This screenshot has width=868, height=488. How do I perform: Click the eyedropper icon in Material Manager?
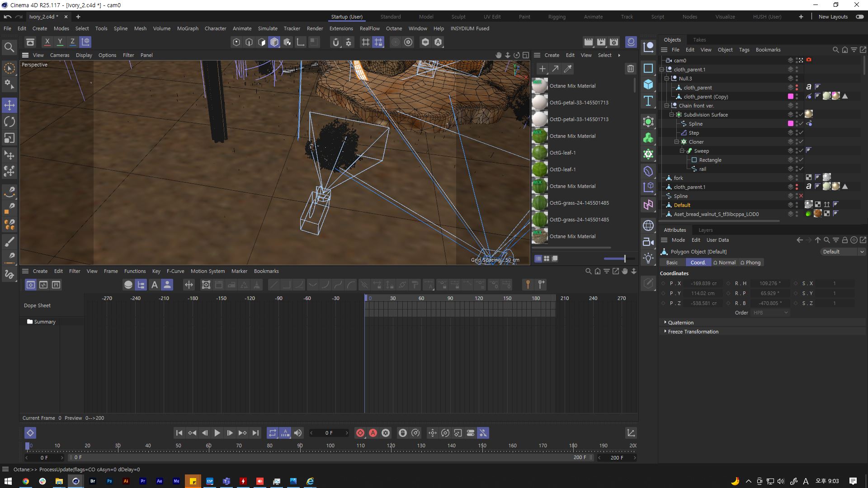[568, 69]
